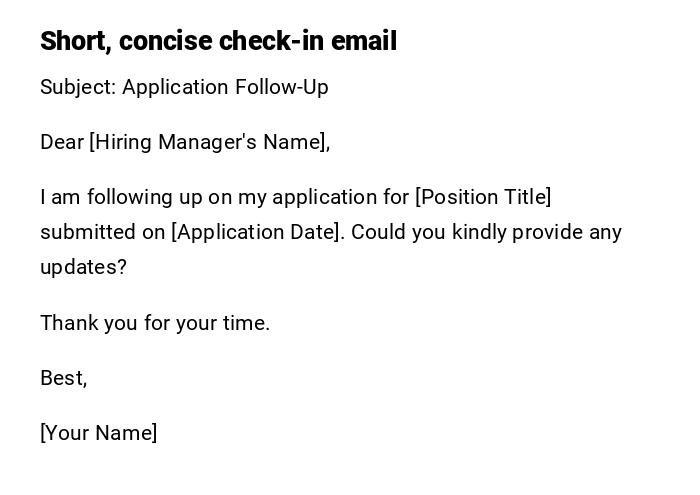The height and width of the screenshot is (495, 700).
Task: Click the heading "Short, concise check-in email"
Action: click(x=218, y=41)
